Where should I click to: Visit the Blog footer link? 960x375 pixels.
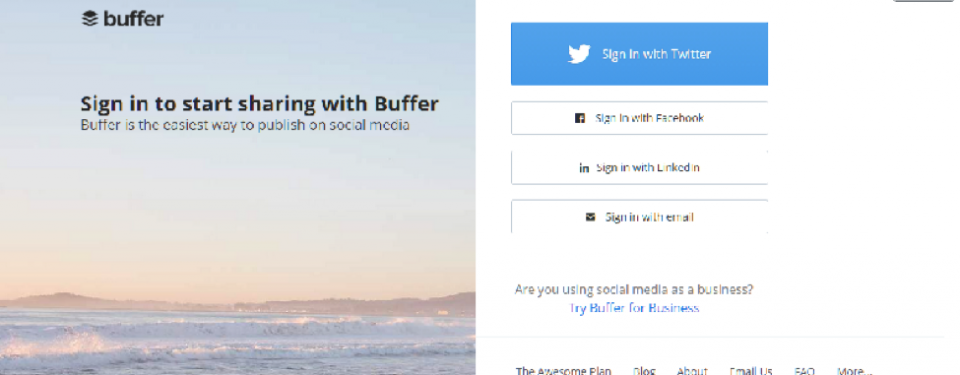tap(644, 371)
